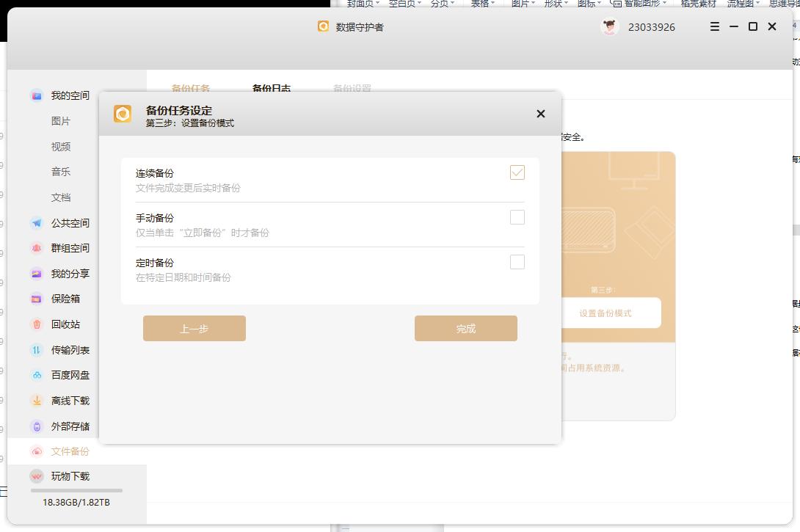Viewport: 800px width, 532px height.
Task: Open the 回收站 recycle bin
Action: pos(70,324)
